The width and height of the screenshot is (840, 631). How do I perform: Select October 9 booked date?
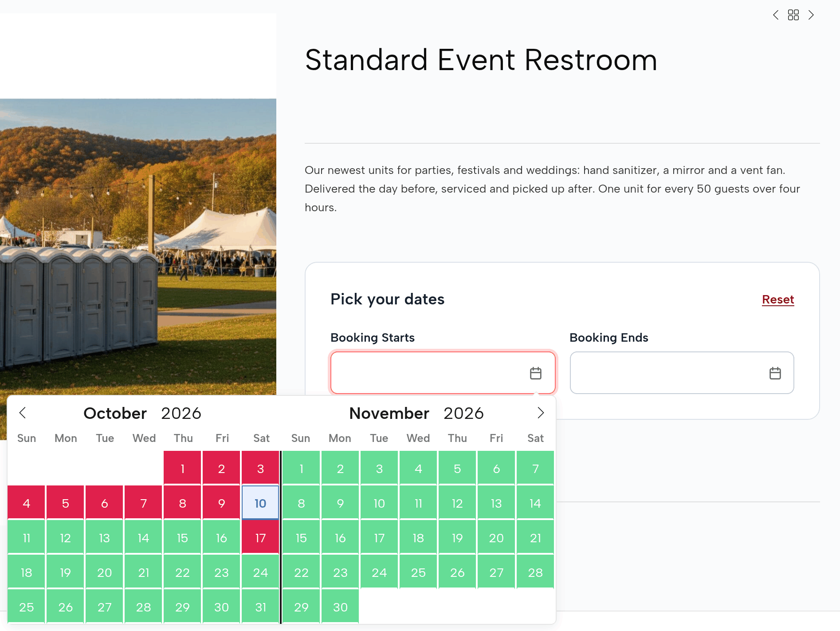click(221, 503)
